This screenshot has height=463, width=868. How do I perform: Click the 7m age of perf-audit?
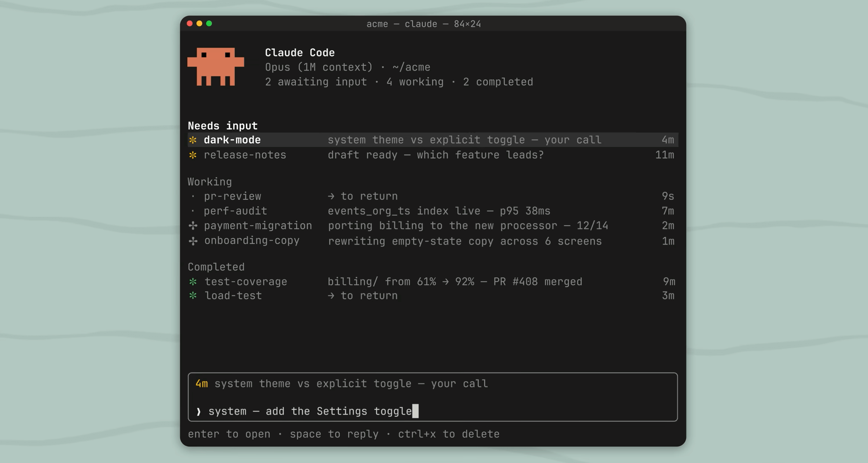(668, 211)
